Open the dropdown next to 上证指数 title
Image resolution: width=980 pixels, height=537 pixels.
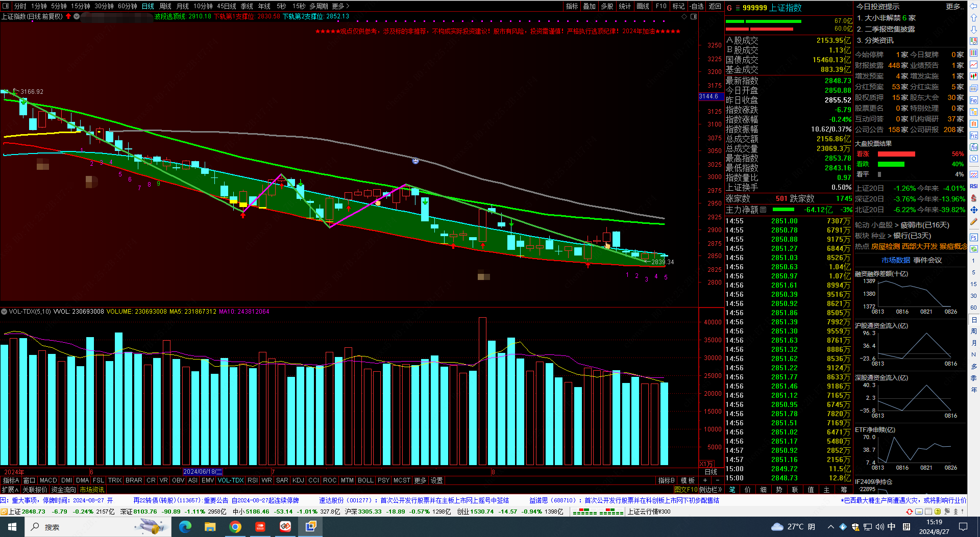[77, 16]
